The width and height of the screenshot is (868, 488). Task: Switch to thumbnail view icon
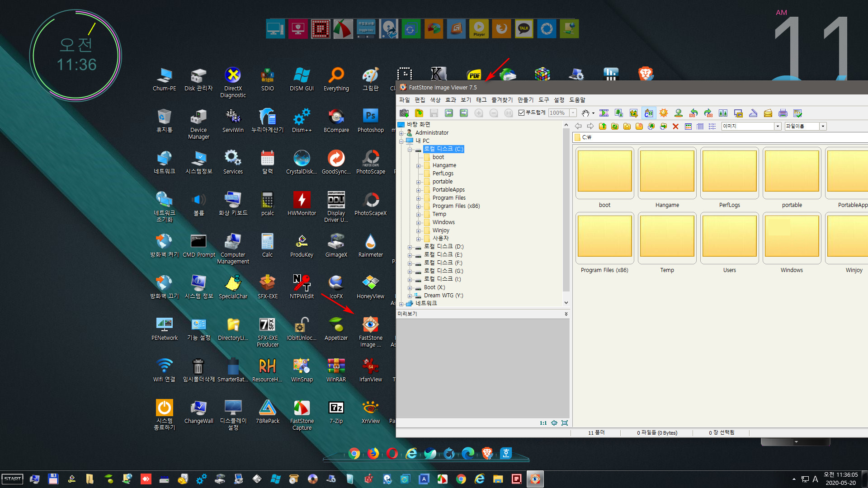click(x=688, y=127)
